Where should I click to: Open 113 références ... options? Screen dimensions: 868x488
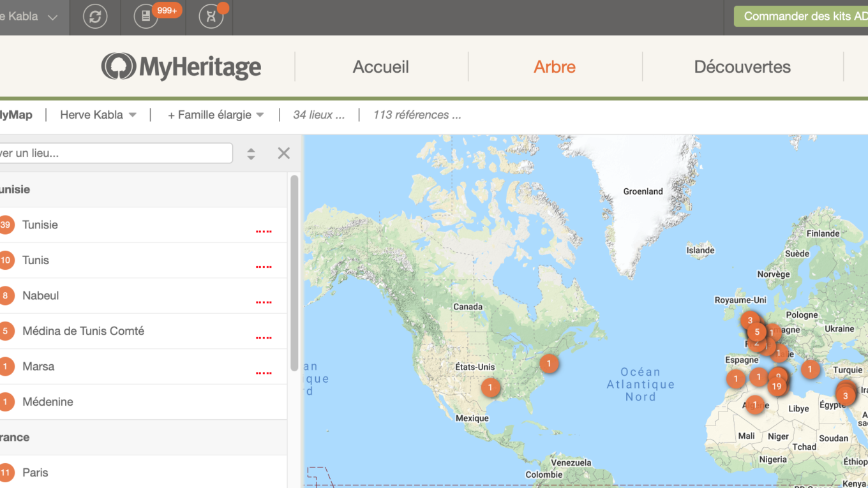tap(417, 115)
